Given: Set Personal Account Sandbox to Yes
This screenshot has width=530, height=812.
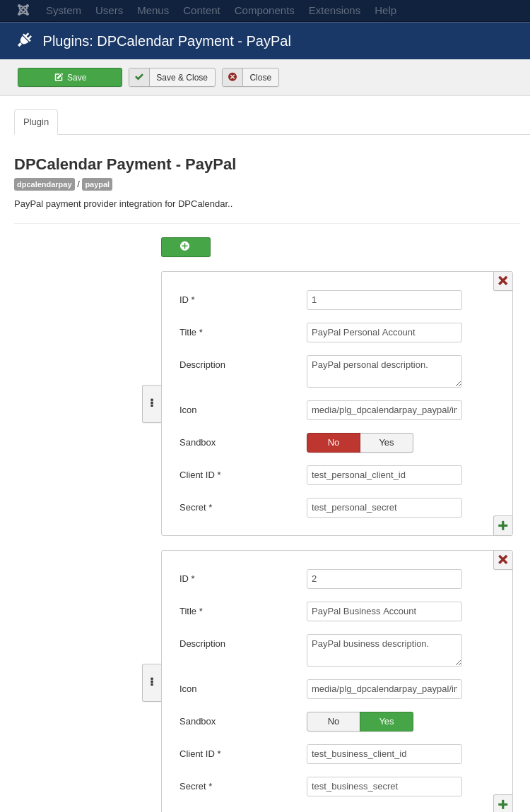Looking at the screenshot, I should [x=386, y=443].
